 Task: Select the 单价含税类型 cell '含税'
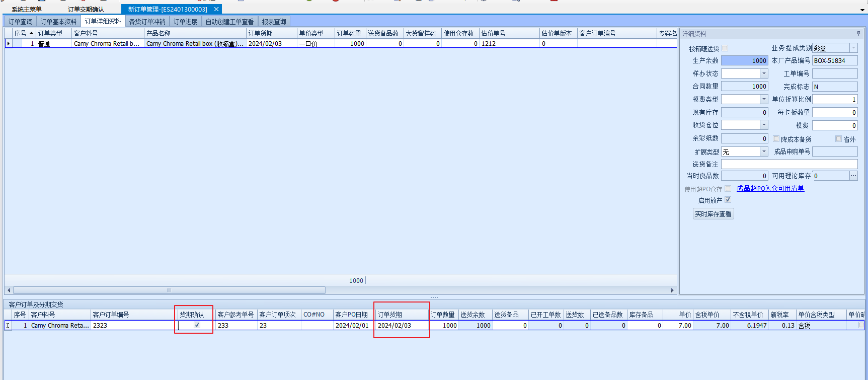click(821, 326)
